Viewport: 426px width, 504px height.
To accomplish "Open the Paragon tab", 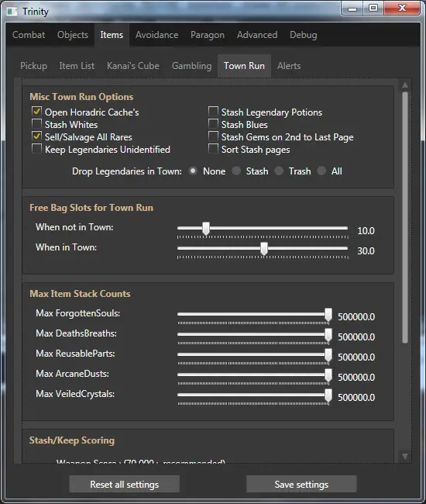I will click(x=208, y=35).
